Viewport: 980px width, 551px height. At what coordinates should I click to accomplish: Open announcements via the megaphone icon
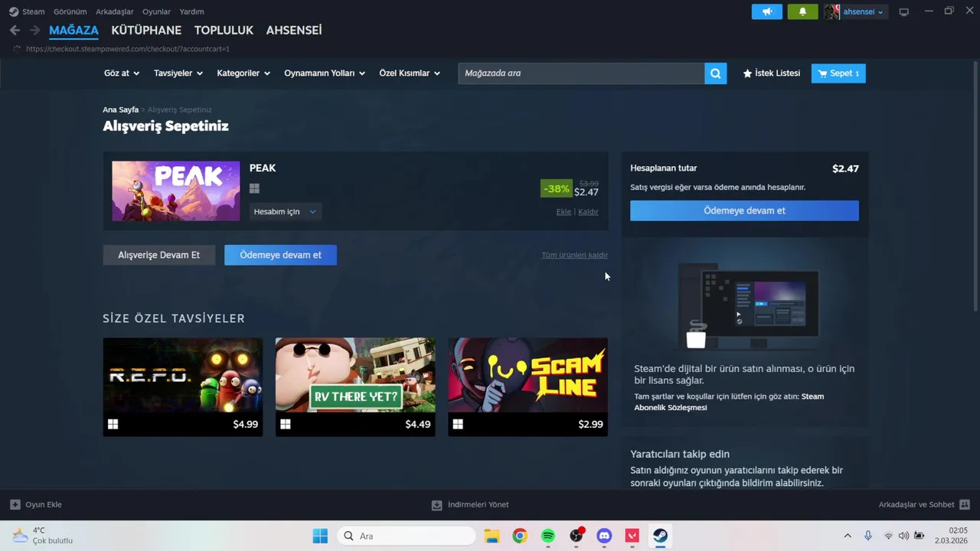(767, 11)
